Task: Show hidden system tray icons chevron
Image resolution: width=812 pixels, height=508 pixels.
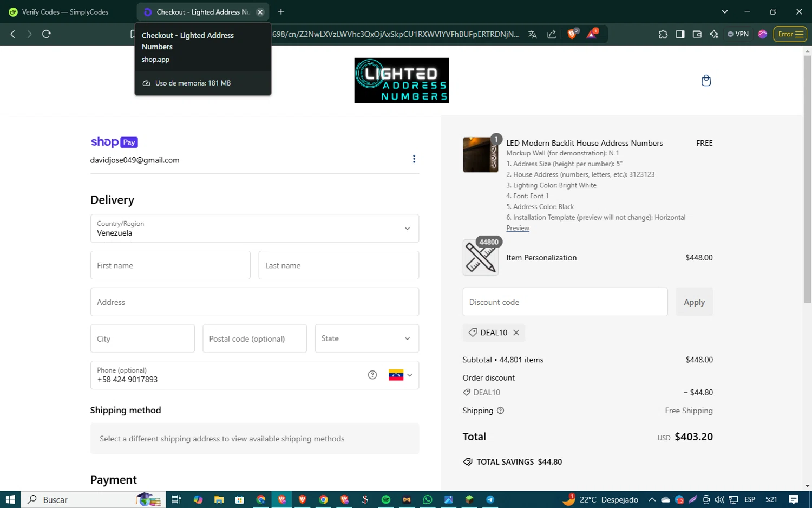Action: 652,499
